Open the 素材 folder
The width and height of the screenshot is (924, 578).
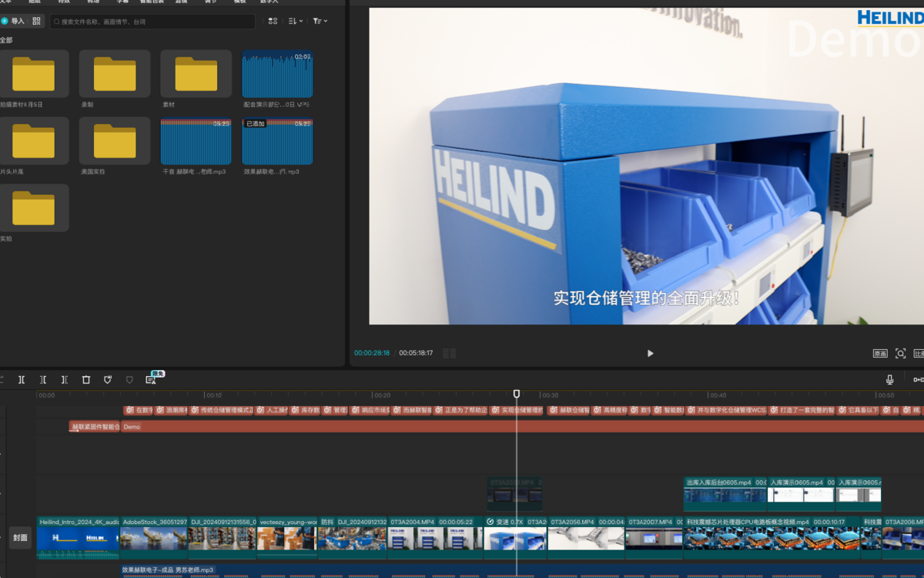pyautogui.click(x=196, y=74)
